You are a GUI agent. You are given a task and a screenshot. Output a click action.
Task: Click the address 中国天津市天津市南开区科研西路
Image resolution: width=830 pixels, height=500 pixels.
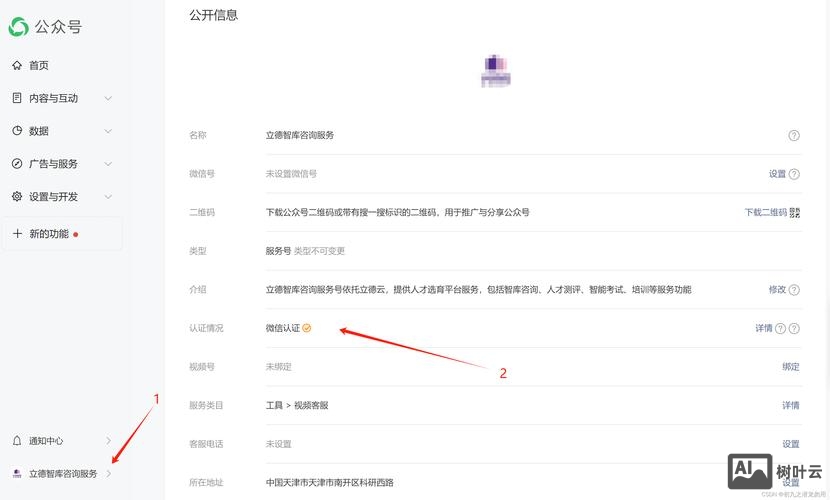[330, 483]
